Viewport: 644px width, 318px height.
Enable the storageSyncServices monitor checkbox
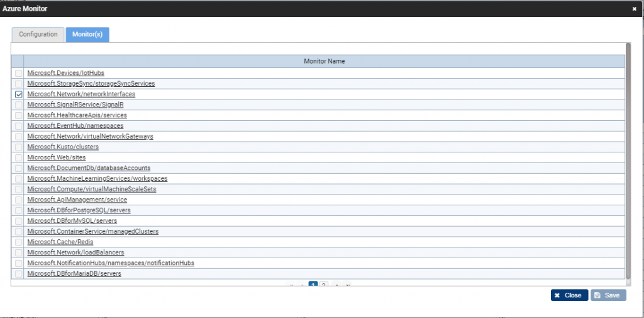[18, 84]
